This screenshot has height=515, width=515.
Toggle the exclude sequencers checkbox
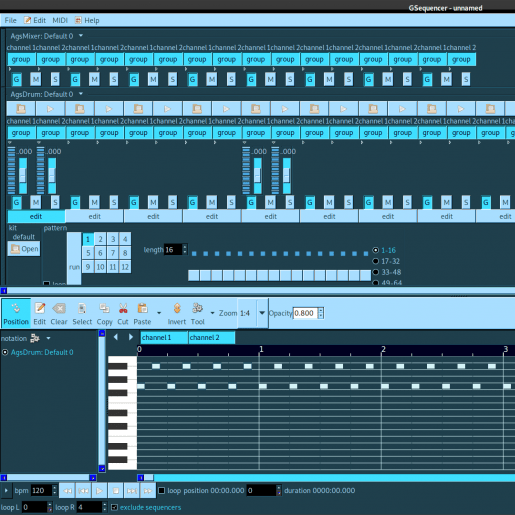(114, 507)
